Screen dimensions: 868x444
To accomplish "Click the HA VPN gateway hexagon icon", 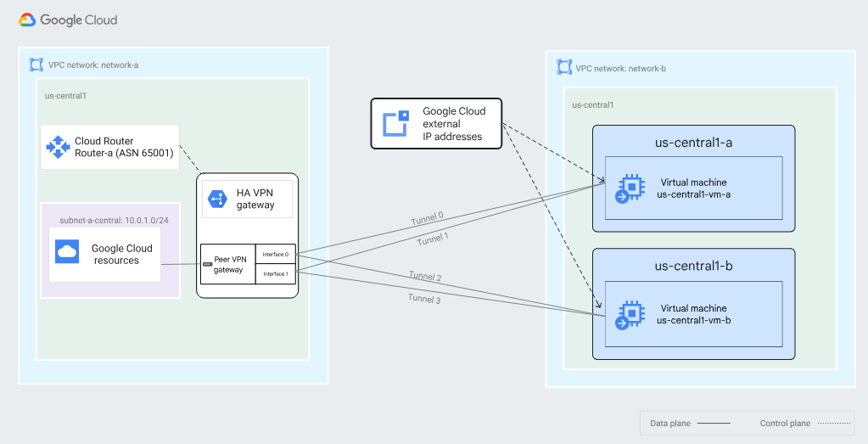I will tap(217, 199).
